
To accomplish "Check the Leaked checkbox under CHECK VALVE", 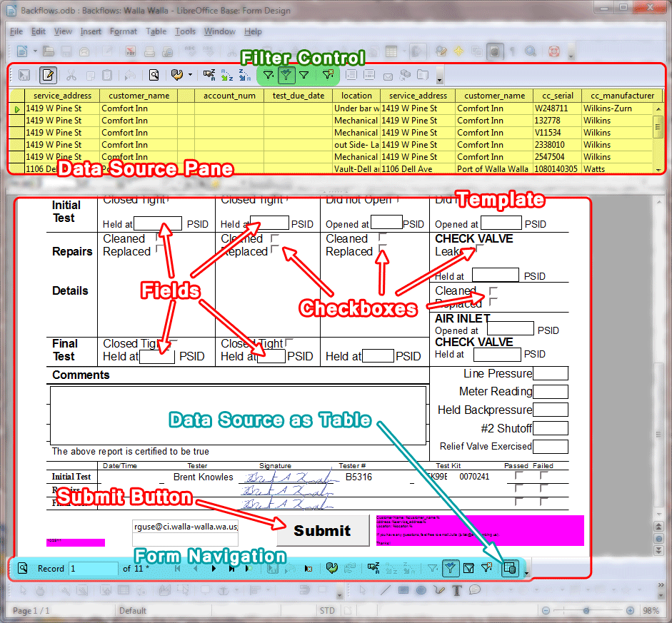I will tap(481, 248).
